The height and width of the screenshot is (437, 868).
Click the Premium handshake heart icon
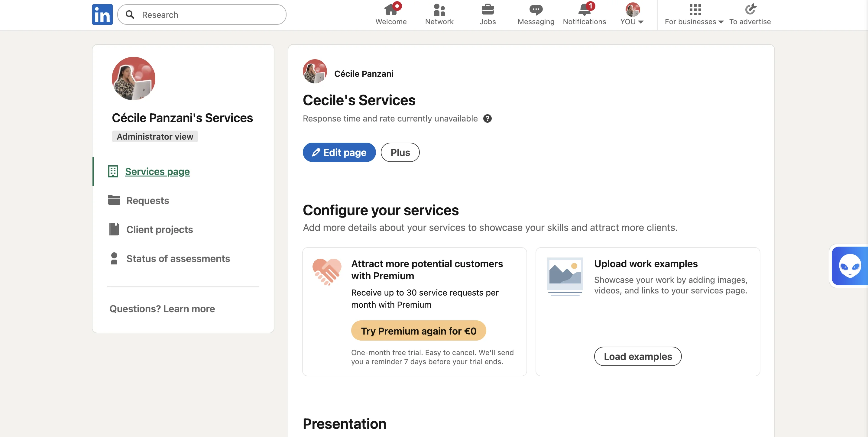coord(326,272)
